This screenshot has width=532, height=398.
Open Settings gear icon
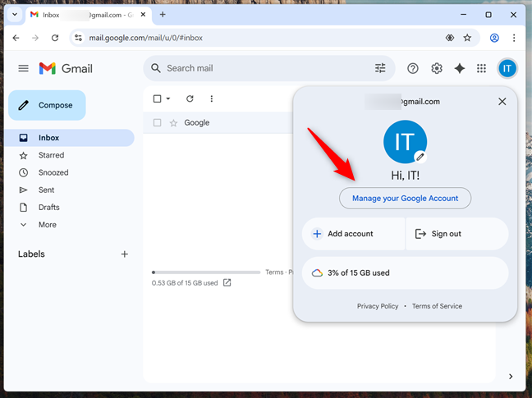coord(436,68)
